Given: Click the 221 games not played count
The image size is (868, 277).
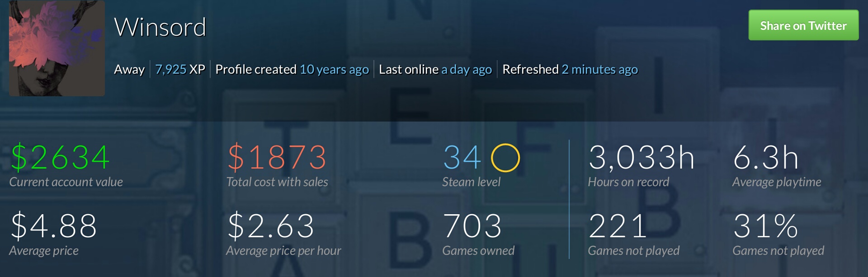Looking at the screenshot, I should [617, 225].
